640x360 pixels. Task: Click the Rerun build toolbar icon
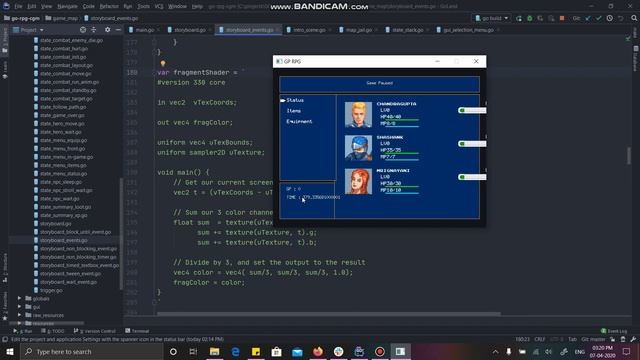coord(519,18)
